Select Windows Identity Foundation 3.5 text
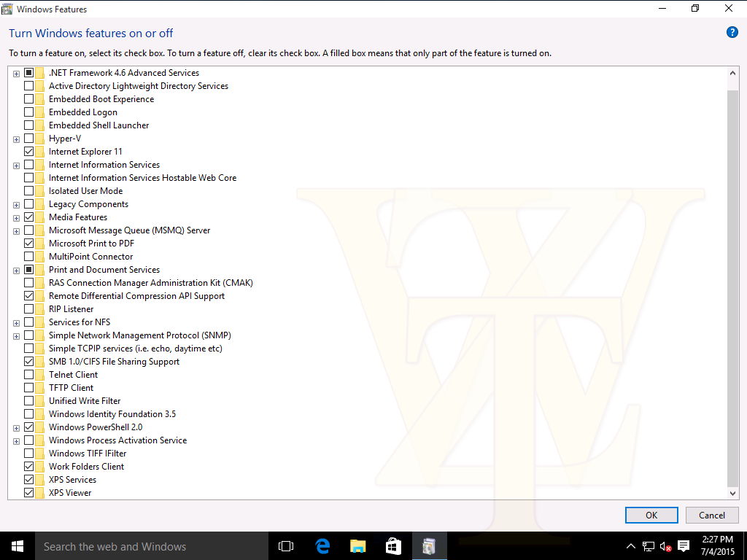The image size is (747, 560). click(112, 414)
